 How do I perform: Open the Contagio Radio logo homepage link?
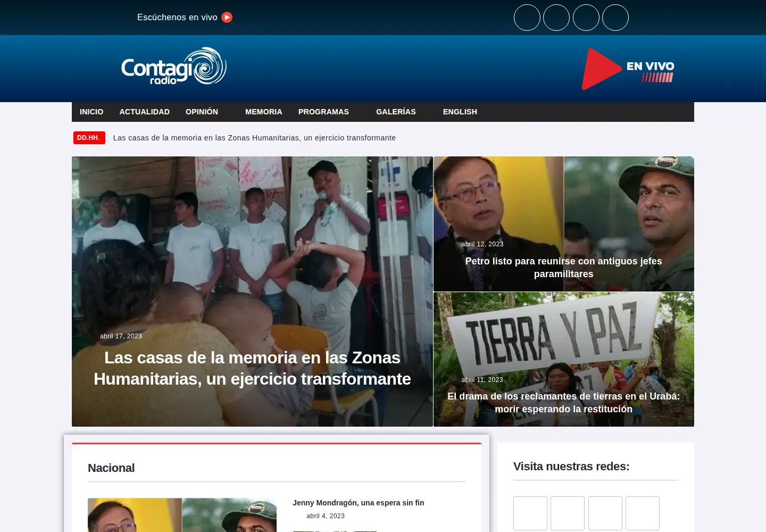(x=174, y=66)
